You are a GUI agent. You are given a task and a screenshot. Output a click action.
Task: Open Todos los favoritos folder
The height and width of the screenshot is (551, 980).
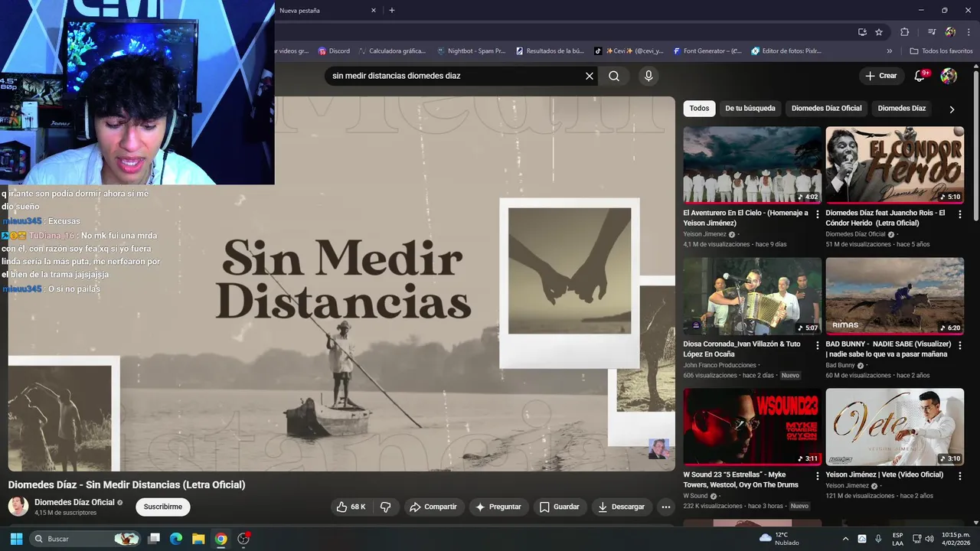click(x=941, y=51)
